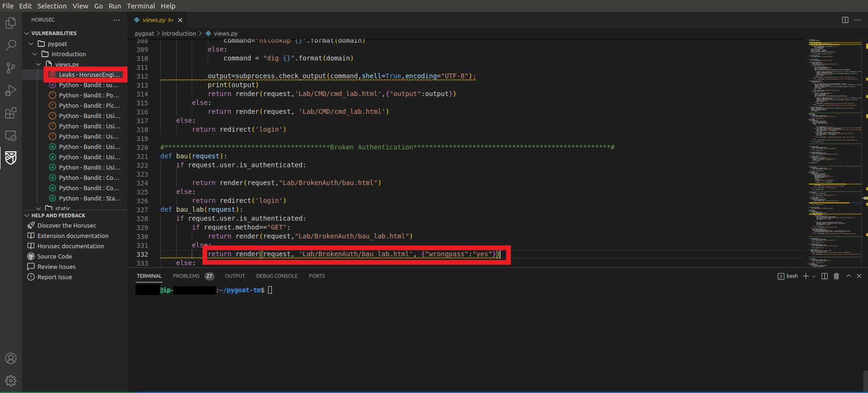Select Python - Bandit : Po... item

(75, 95)
